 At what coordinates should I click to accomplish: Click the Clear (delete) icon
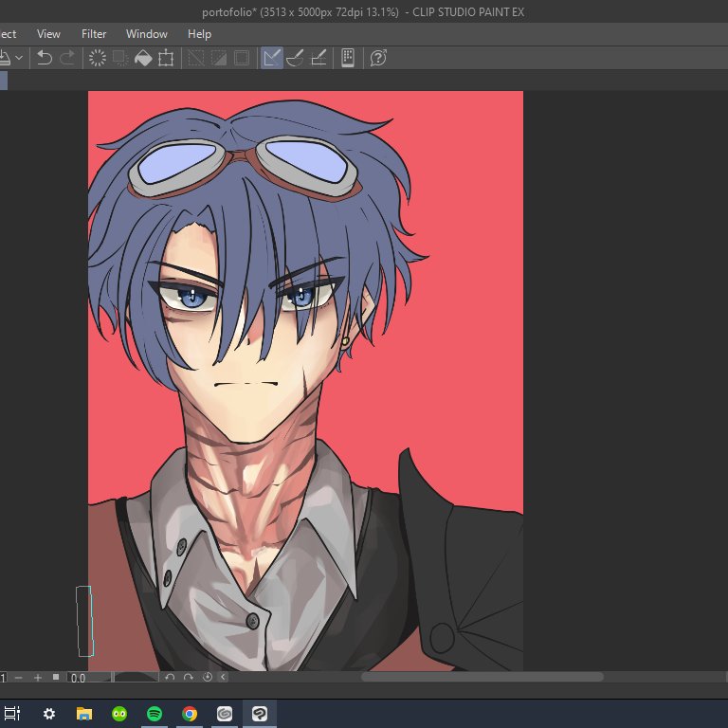[98, 58]
